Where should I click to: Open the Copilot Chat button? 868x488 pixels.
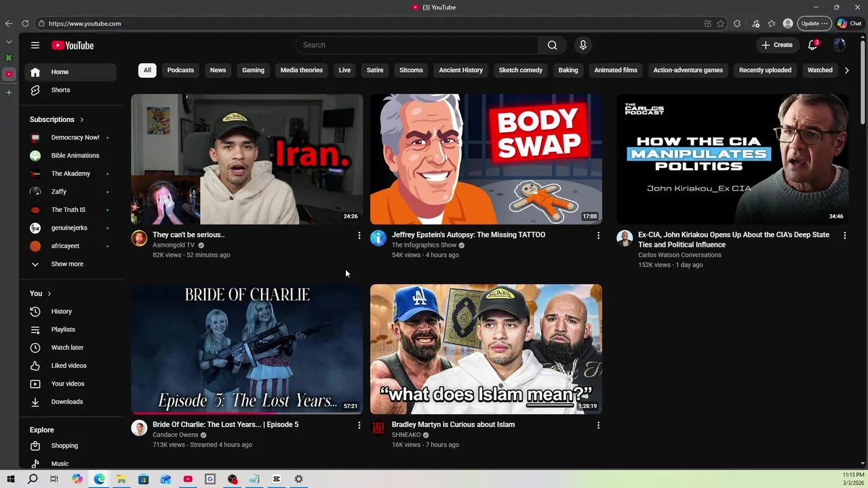pyautogui.click(x=849, y=24)
